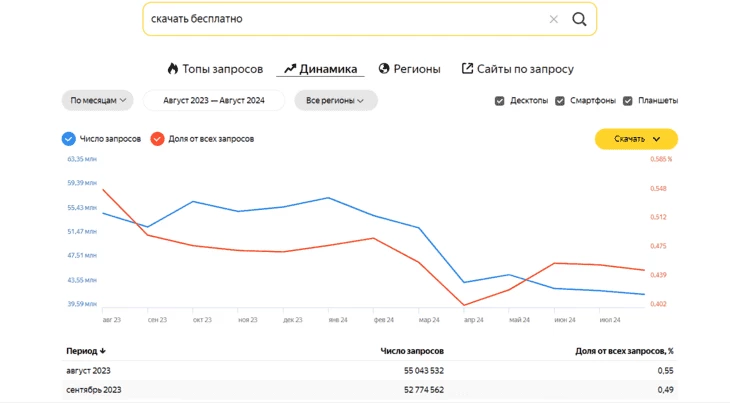
Task: Click the 0,475 right axis value
Action: coord(658,246)
